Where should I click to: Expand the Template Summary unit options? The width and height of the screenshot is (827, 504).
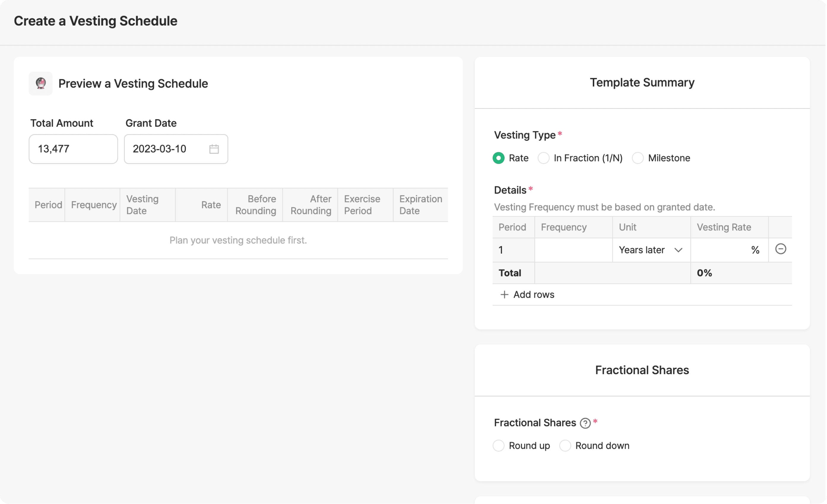pyautogui.click(x=650, y=250)
